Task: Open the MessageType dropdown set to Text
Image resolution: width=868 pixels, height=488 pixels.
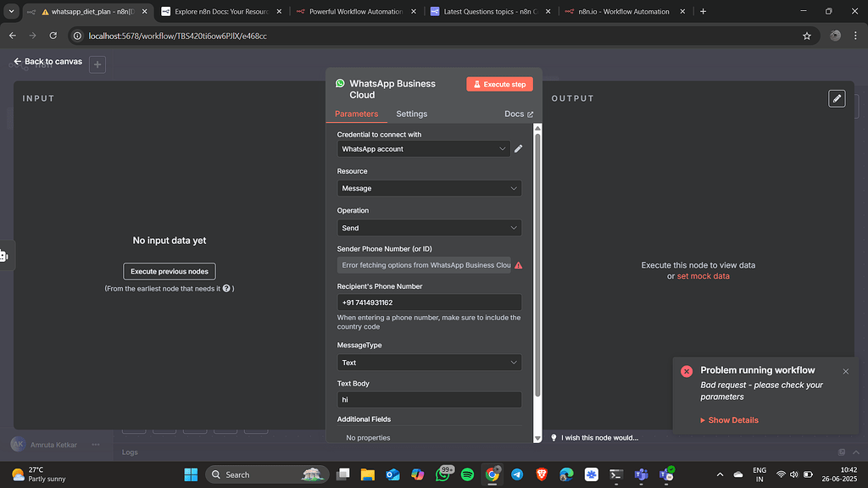Action: click(x=429, y=362)
